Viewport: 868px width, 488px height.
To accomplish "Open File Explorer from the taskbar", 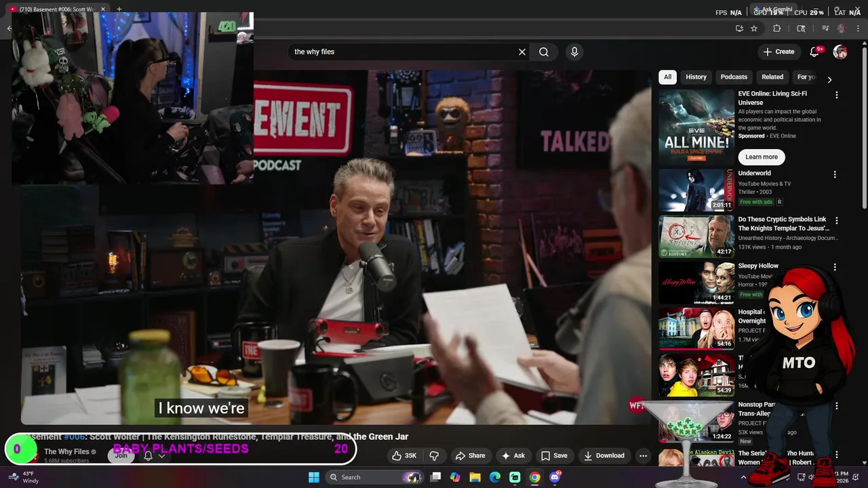I will pyautogui.click(x=475, y=477).
